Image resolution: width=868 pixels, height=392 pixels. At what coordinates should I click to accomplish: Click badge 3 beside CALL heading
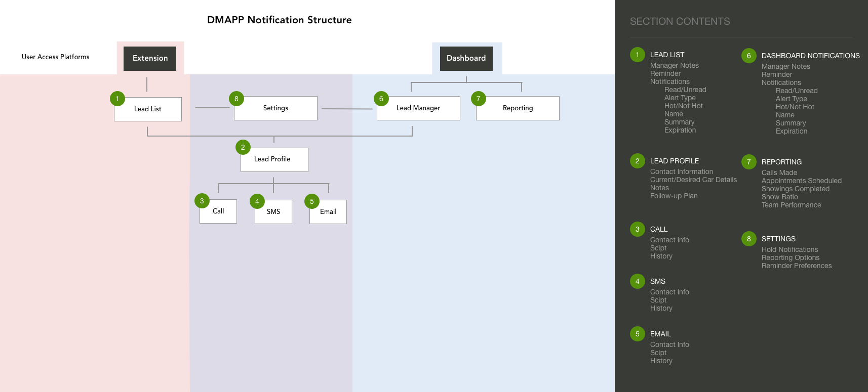click(x=638, y=229)
